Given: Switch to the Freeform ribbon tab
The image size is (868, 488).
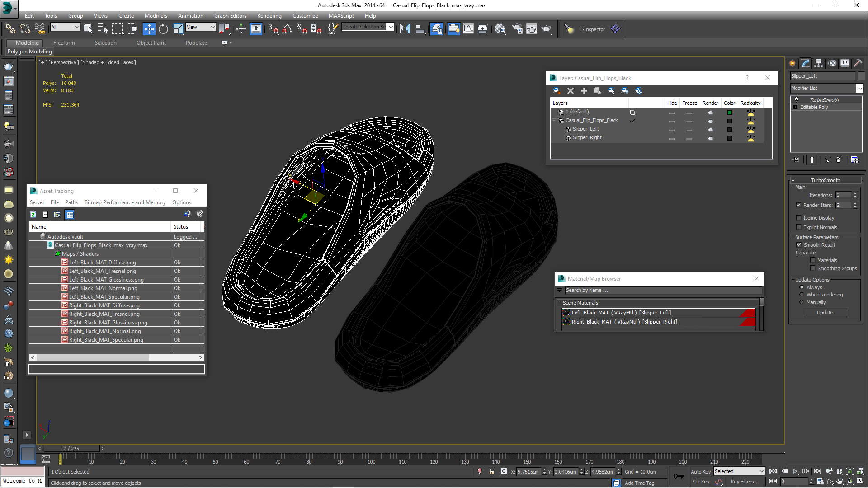Looking at the screenshot, I should click(x=64, y=43).
